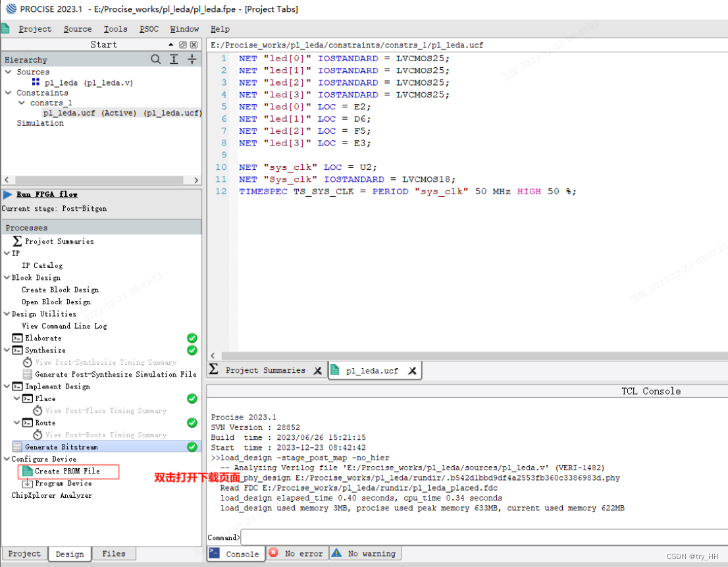Screen dimensions: 728x567
Task: Click the Program Device download icon
Action: pos(28,483)
